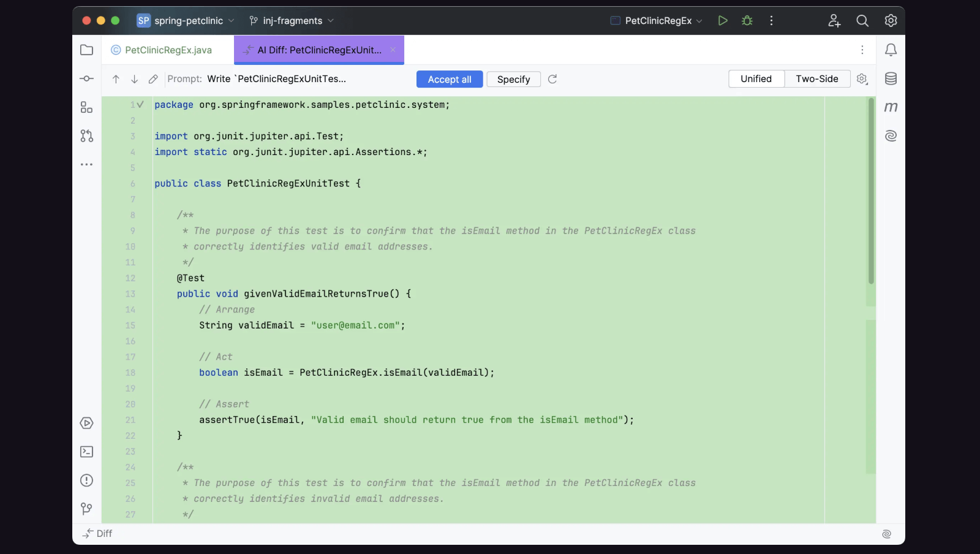Screen dimensions: 980x554
Task: Open the spring-petclinic project dropdown
Action: [184, 20]
